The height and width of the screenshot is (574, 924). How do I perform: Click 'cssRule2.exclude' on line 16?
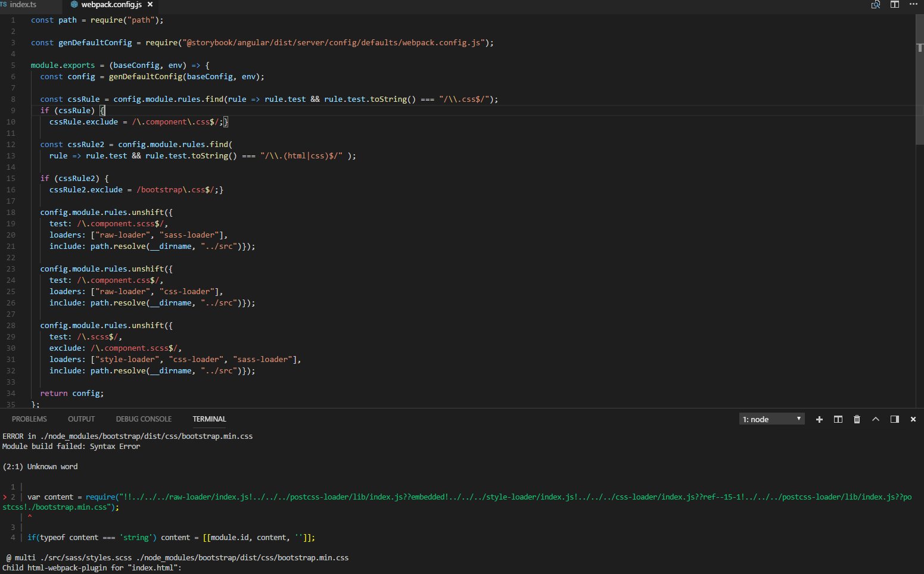point(86,190)
